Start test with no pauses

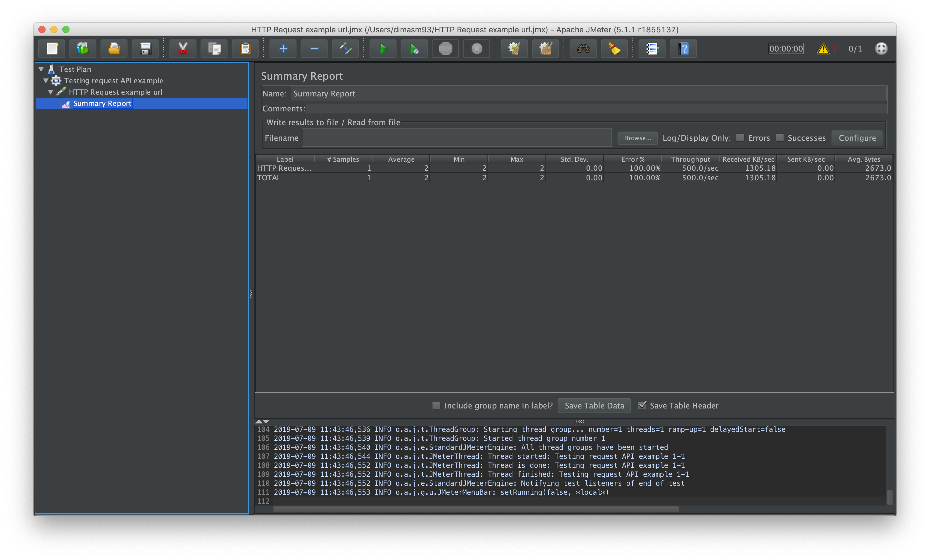click(414, 49)
